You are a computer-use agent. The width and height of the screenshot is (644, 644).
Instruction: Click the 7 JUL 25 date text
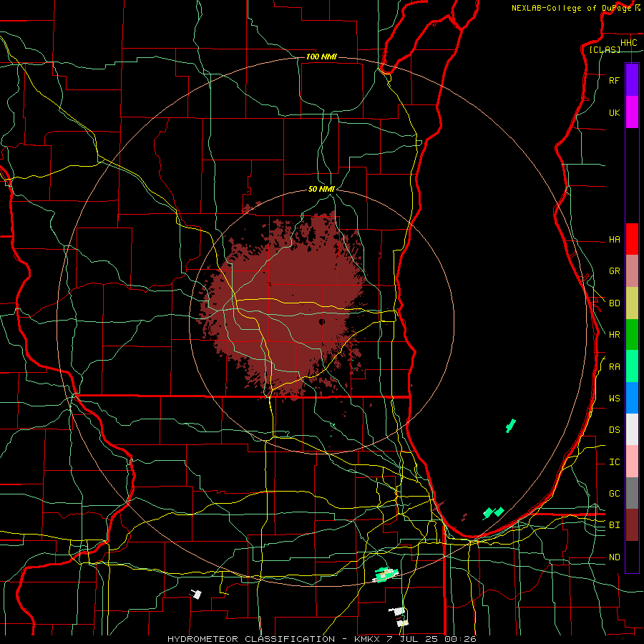point(412,639)
